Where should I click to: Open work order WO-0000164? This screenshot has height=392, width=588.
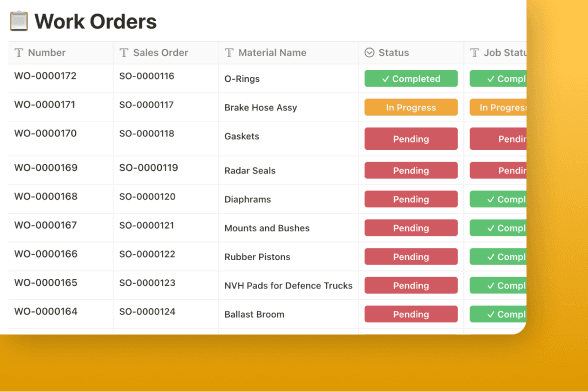[46, 312]
